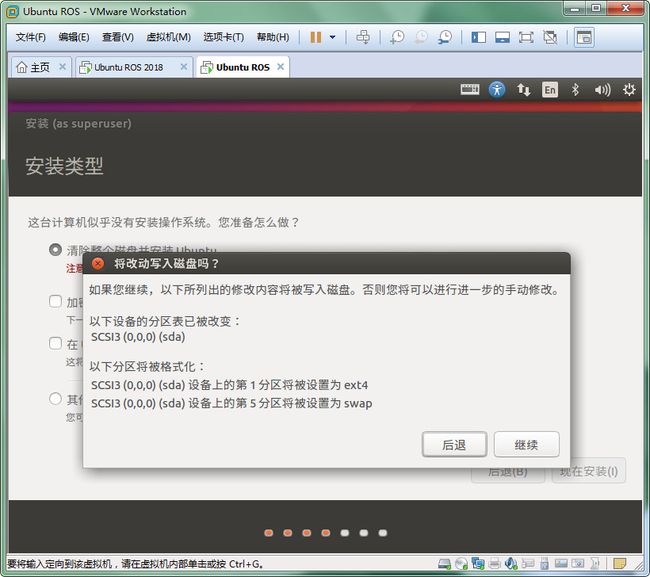Open the Ubuntu sound volume indicator
The width and height of the screenshot is (650, 577).
tap(602, 90)
